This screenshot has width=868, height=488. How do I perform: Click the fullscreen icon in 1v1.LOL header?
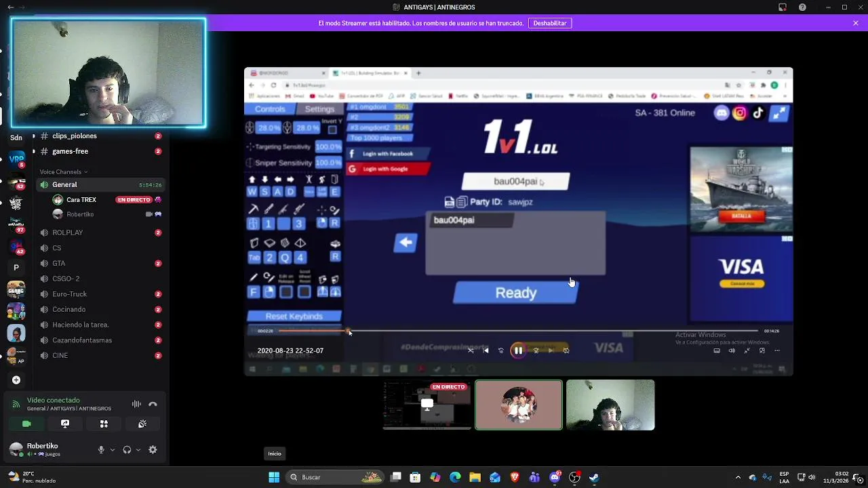pyautogui.click(x=780, y=113)
